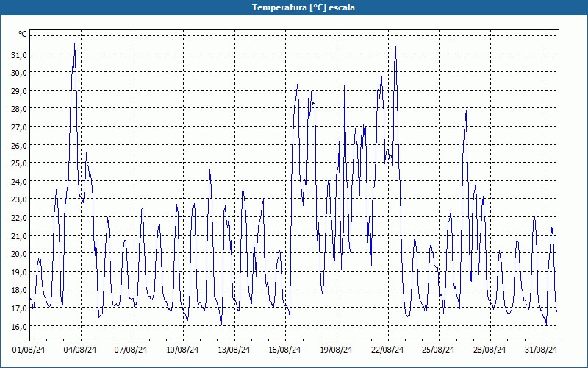Click the date label 01/08/24
588x368 pixels.
(29, 350)
